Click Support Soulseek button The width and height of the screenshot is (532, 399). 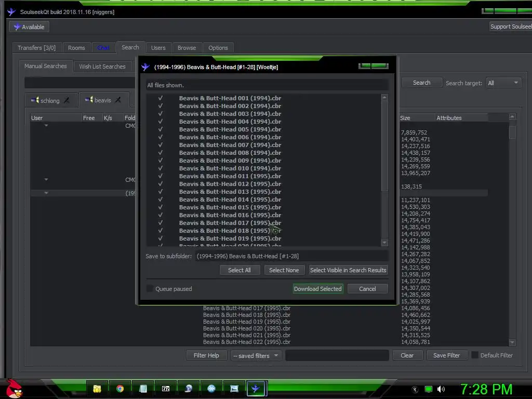tap(511, 26)
